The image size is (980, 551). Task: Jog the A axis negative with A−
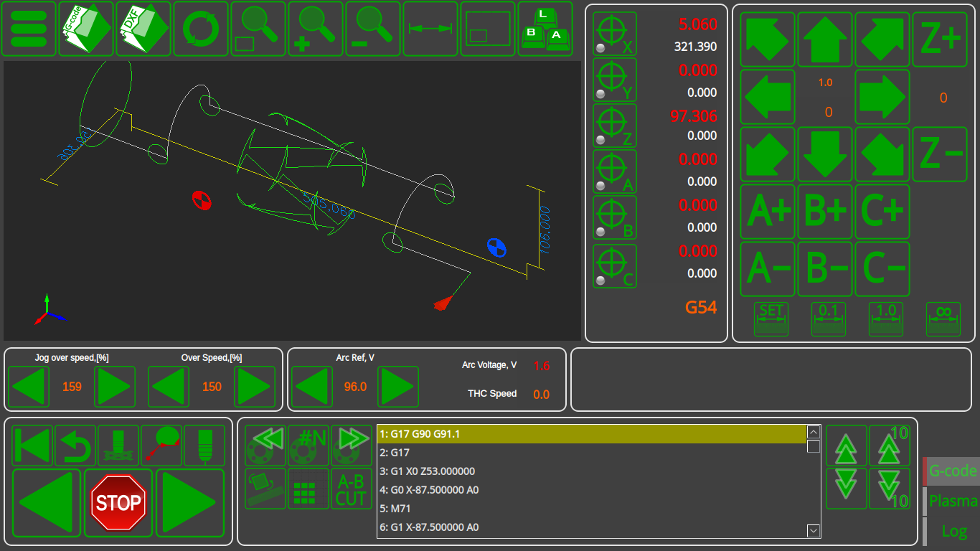tap(768, 269)
